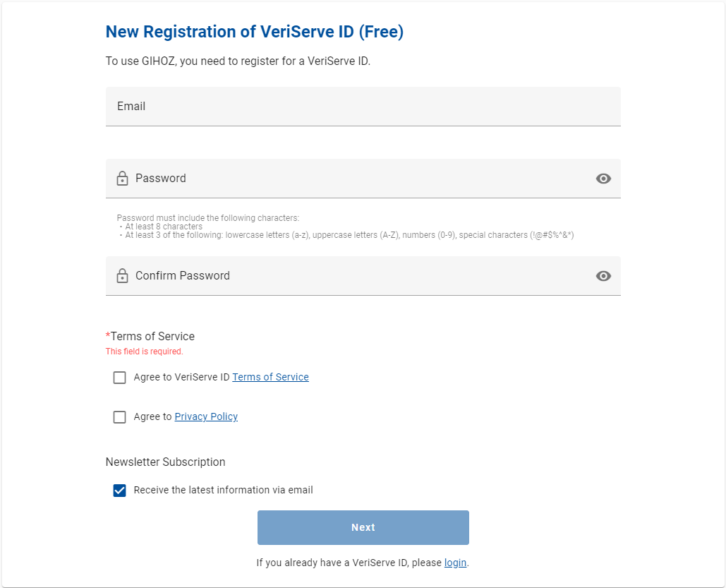Open the Privacy Policy link
The height and width of the screenshot is (588, 726).
205,416
